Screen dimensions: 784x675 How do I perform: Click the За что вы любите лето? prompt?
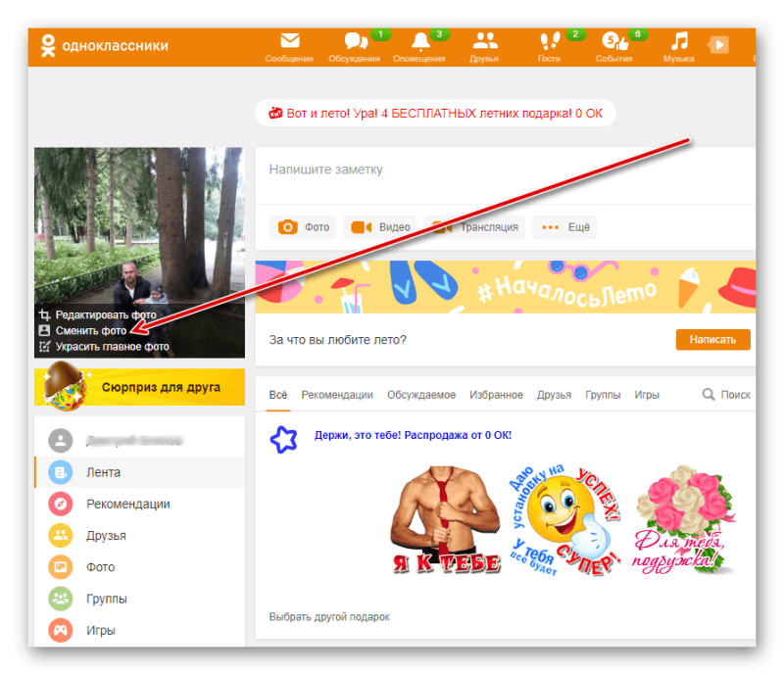(x=337, y=340)
